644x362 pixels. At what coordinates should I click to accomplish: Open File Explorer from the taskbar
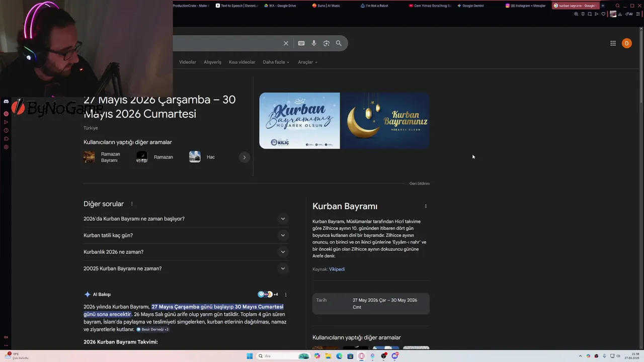328,356
